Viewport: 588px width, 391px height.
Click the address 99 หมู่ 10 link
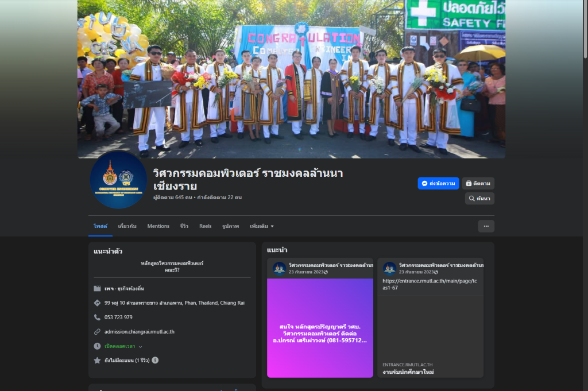174,303
